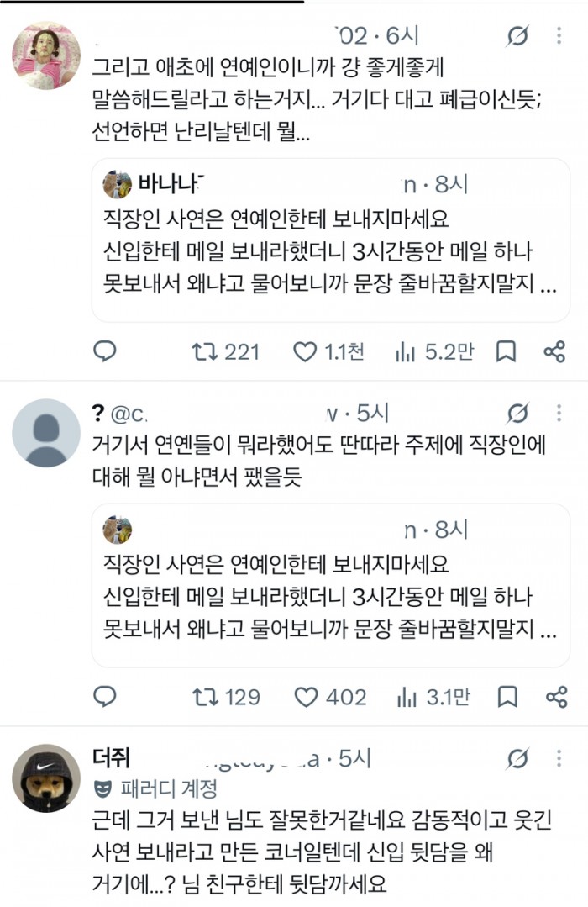This screenshot has width=588, height=907.
Task: Open more options menu on first tweet
Action: click(559, 36)
